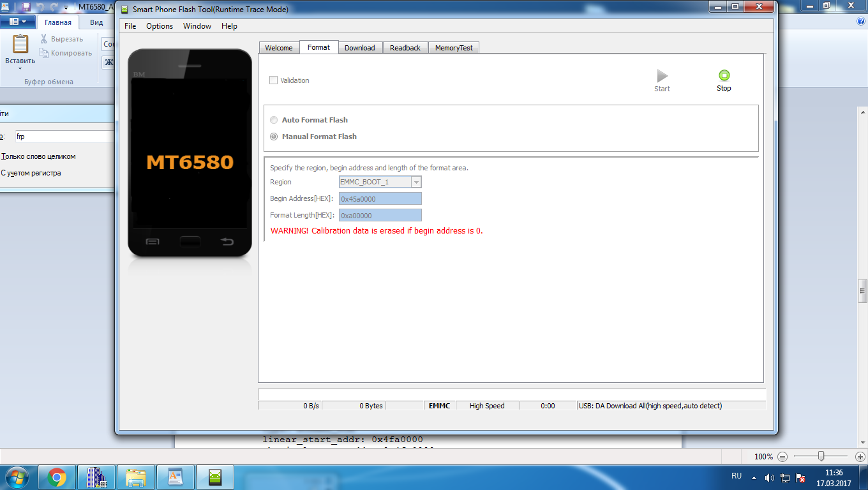The width and height of the screenshot is (868, 490).
Task: Click the green Stop icon
Action: (x=724, y=75)
